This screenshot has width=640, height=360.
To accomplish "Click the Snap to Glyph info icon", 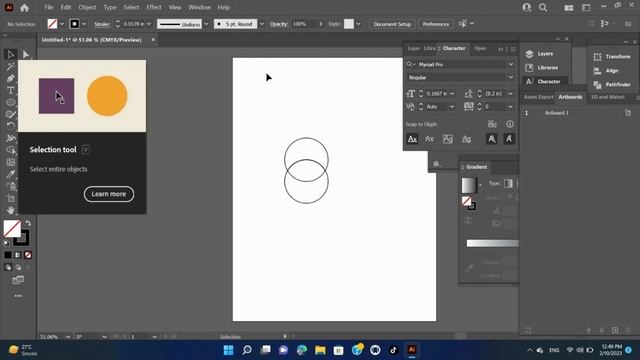I will (x=510, y=124).
